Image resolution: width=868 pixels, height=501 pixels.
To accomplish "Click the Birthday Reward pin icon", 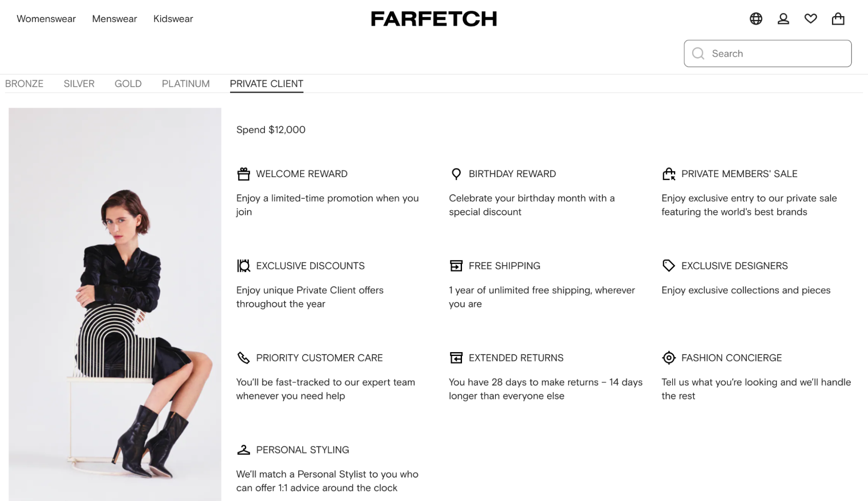I will (456, 174).
